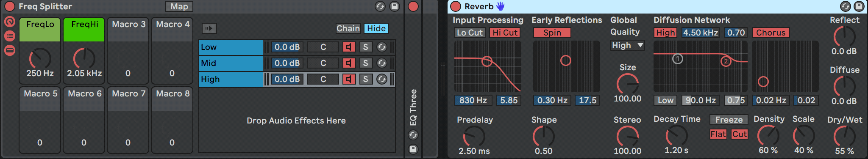868x159 pixels.
Task: Click high shelf 4.50 kHz field
Action: tap(701, 33)
